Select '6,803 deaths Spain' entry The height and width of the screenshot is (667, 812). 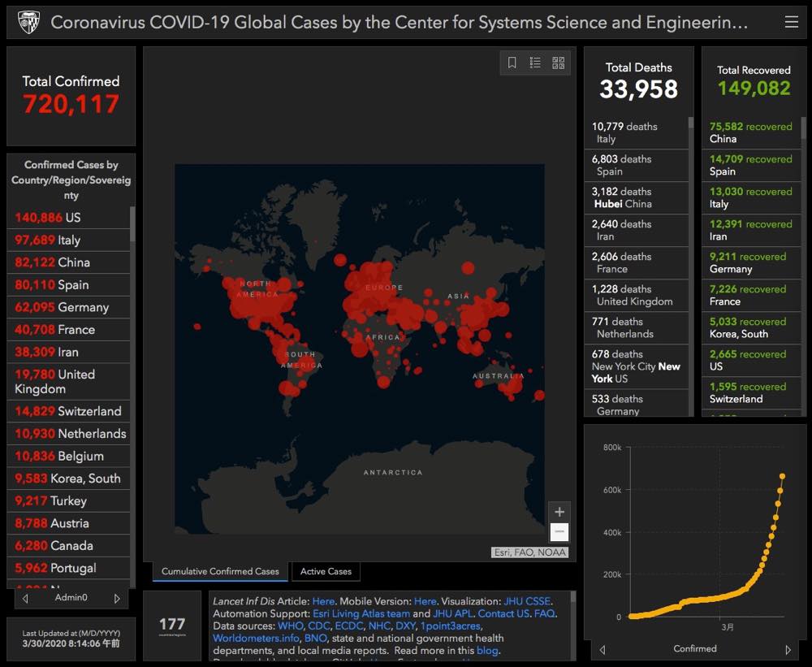point(637,165)
